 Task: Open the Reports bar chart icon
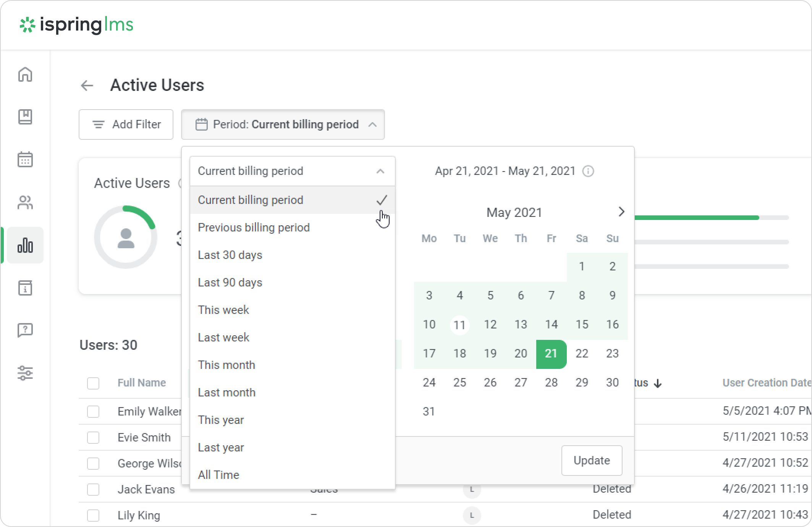pos(25,245)
